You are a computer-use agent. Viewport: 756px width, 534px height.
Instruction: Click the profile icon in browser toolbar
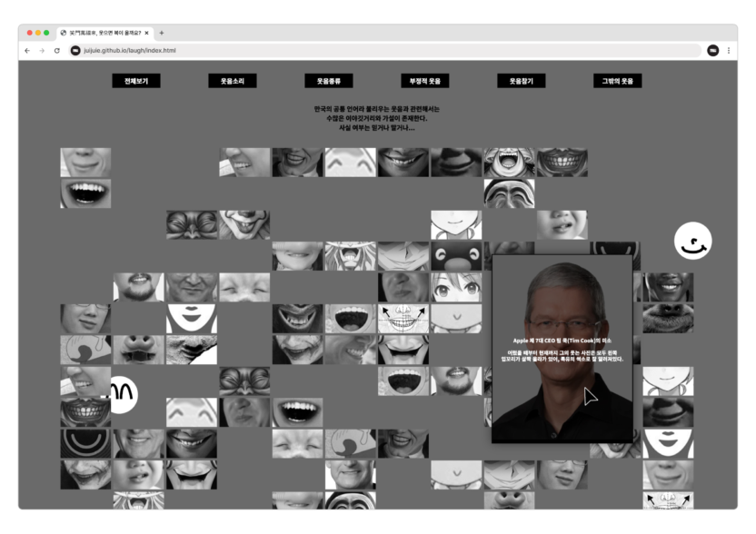(x=713, y=51)
